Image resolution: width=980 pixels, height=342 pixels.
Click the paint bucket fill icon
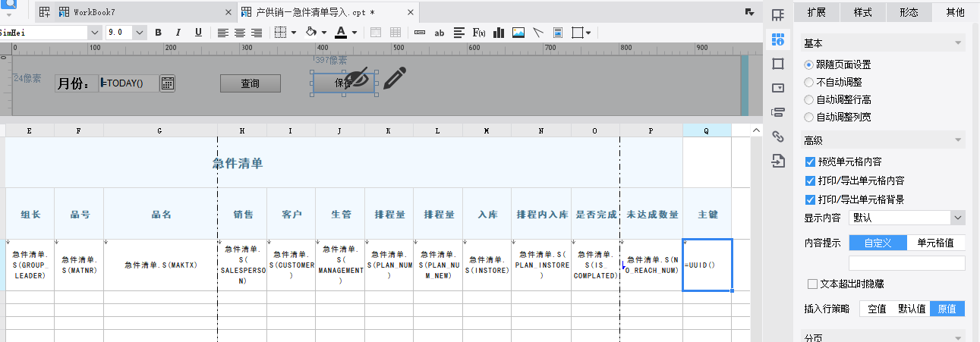click(310, 33)
